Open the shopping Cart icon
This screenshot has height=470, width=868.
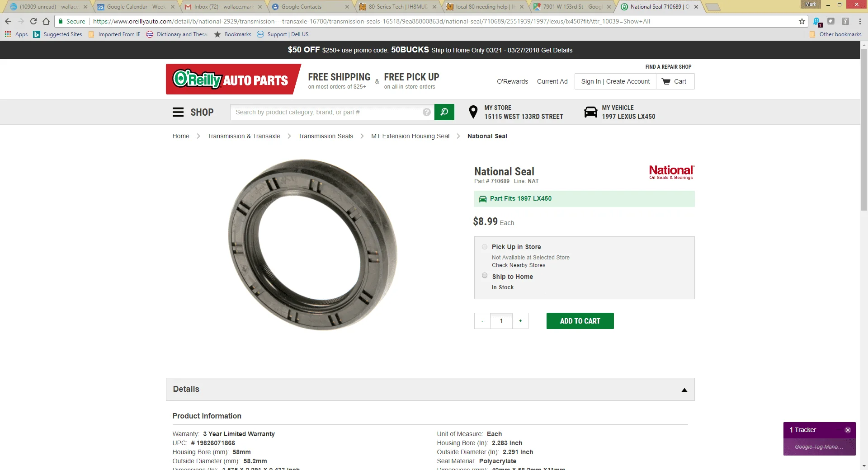(x=666, y=81)
